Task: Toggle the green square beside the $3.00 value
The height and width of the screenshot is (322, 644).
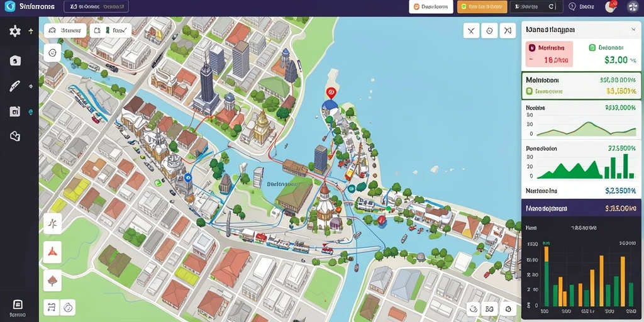Action: pos(592,48)
